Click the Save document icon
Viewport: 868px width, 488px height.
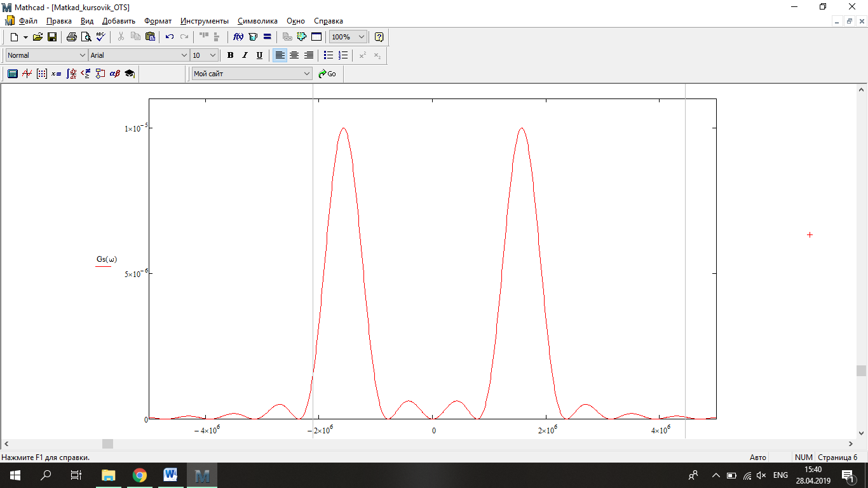(x=52, y=37)
